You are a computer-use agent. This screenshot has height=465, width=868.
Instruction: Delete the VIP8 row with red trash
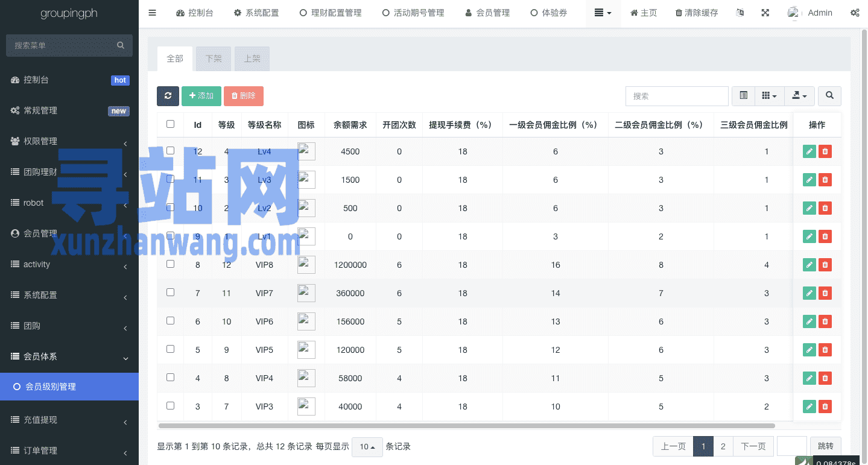pyautogui.click(x=825, y=265)
